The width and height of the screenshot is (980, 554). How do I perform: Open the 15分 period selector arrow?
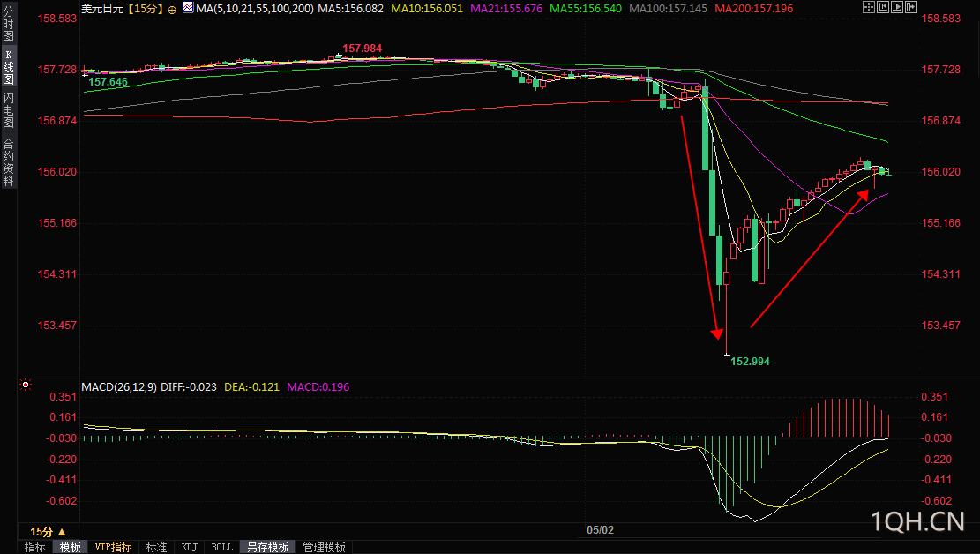pos(61,531)
